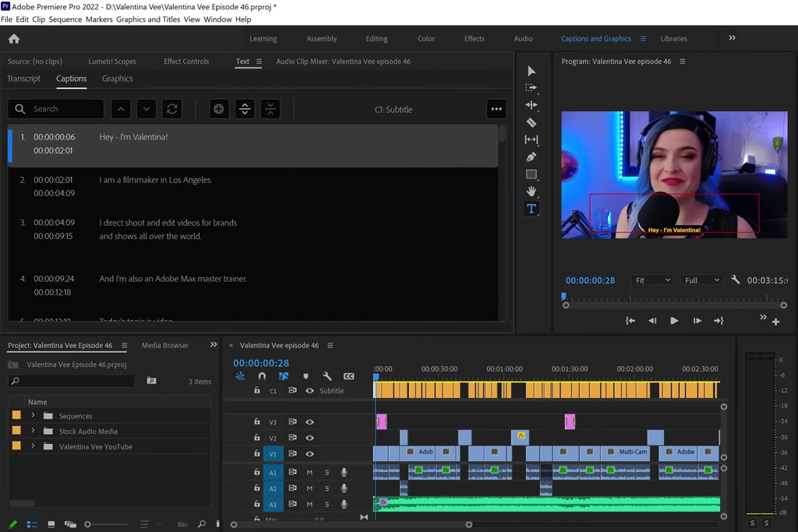The height and width of the screenshot is (532, 798).
Task: Open the Fit zoom level dropdown
Action: coord(652,280)
